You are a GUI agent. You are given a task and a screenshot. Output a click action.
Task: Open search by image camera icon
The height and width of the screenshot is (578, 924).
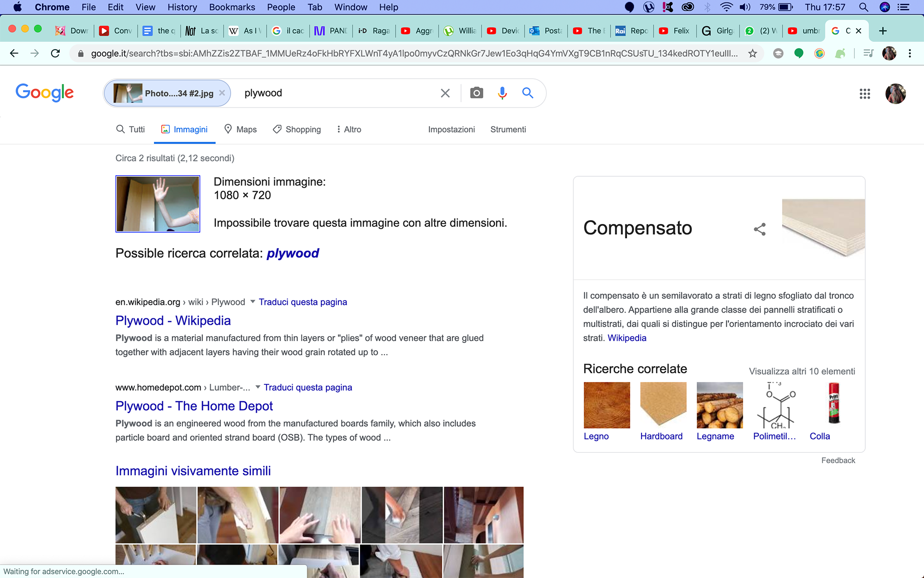(x=476, y=93)
